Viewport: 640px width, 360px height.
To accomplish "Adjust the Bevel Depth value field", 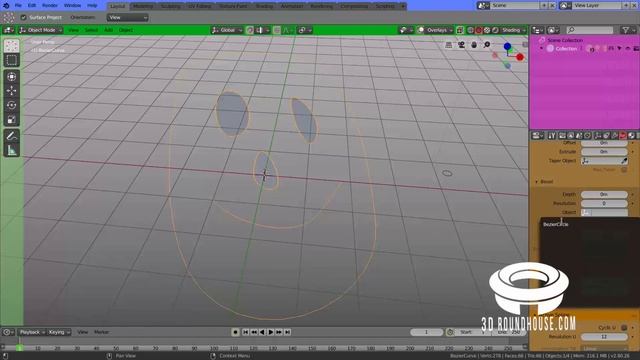I will (604, 194).
